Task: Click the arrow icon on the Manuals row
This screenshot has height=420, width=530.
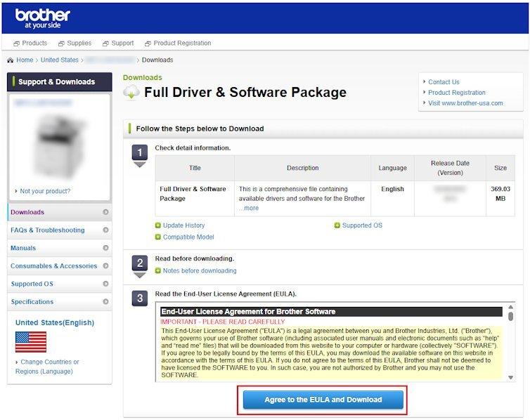Action: coord(105,248)
